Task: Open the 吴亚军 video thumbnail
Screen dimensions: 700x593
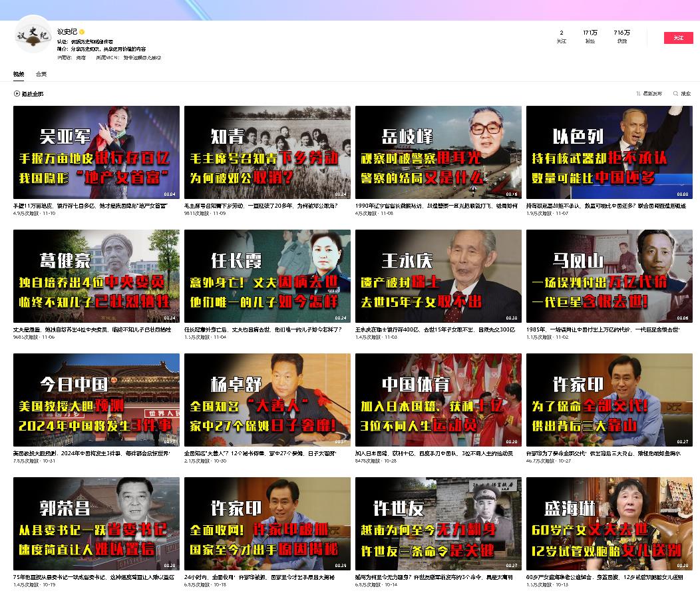Action: (96, 152)
